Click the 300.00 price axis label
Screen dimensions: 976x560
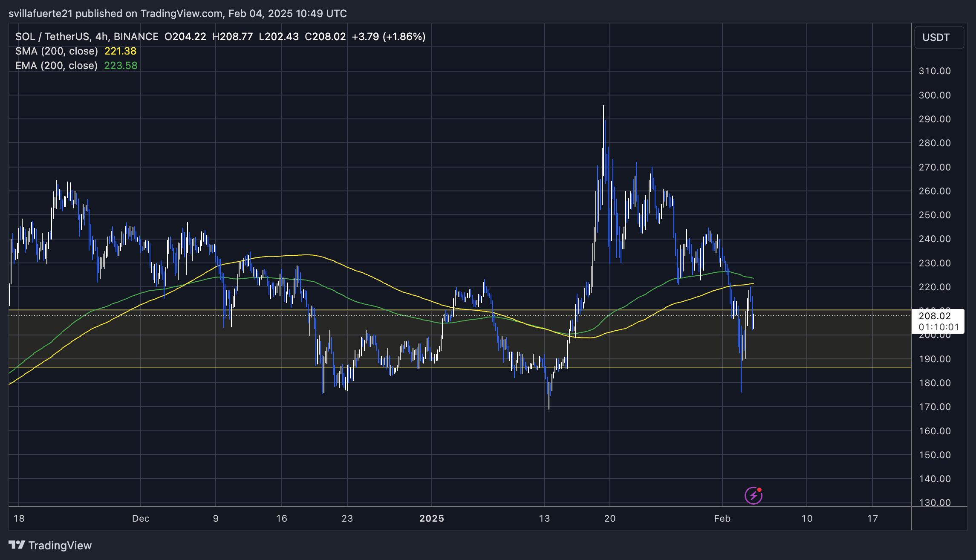click(x=935, y=95)
